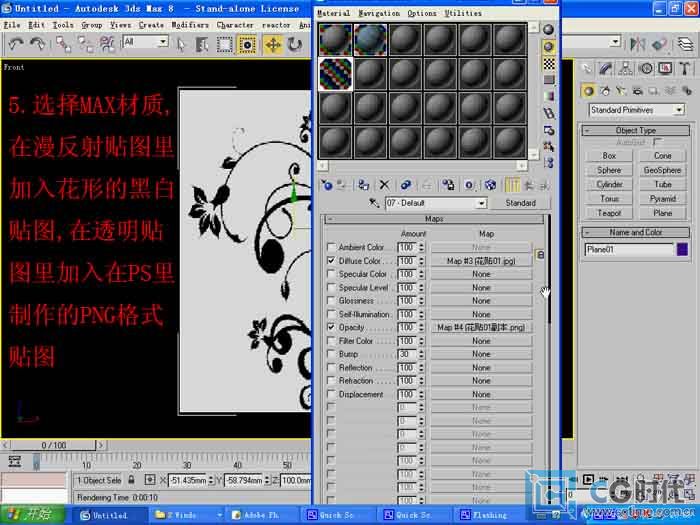Open Select by Name tool
This screenshot has height=525, width=700.
(x=202, y=45)
